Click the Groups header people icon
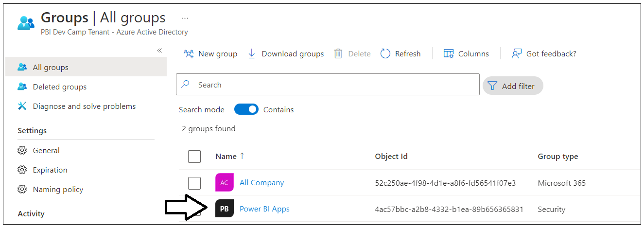This screenshot has height=228, width=644. pyautogui.click(x=26, y=23)
